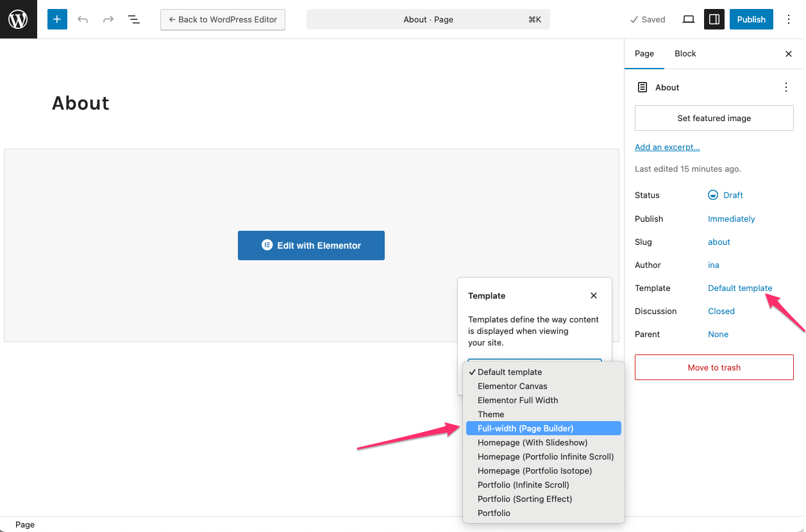Click the Add an excerpt link
806x532 pixels.
[x=667, y=147]
